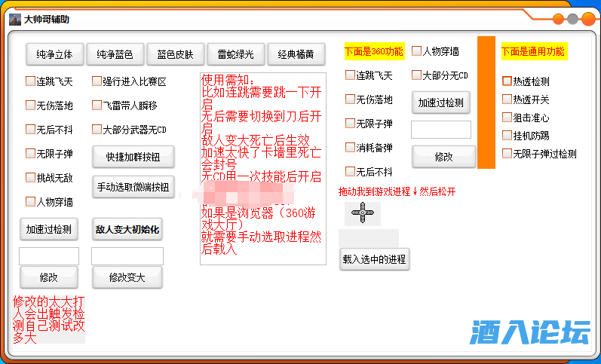Check the 大部分无CD box
The width and height of the screenshot is (601, 364).
coord(416,75)
